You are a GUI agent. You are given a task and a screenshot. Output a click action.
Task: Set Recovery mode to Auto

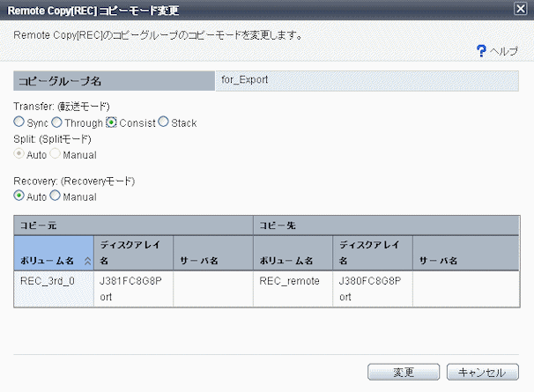(19, 196)
